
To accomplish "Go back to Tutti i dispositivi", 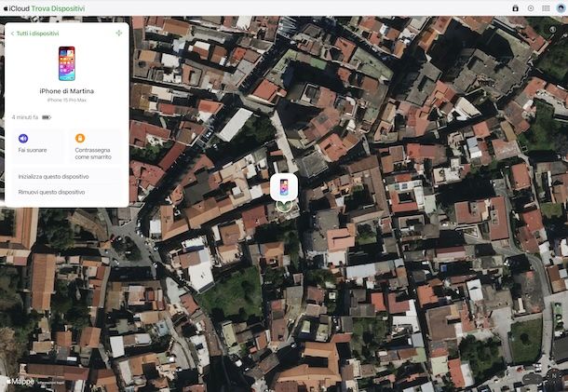I will tap(34, 34).
